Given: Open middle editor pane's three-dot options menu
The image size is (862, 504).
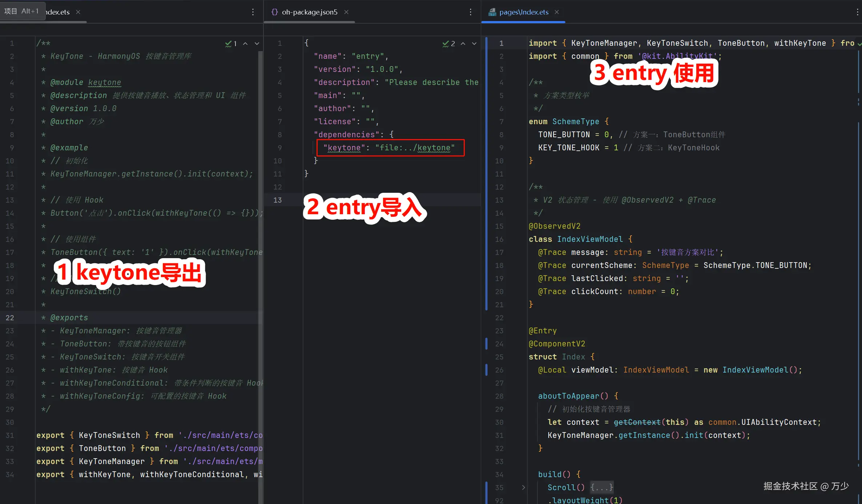Looking at the screenshot, I should (x=470, y=12).
